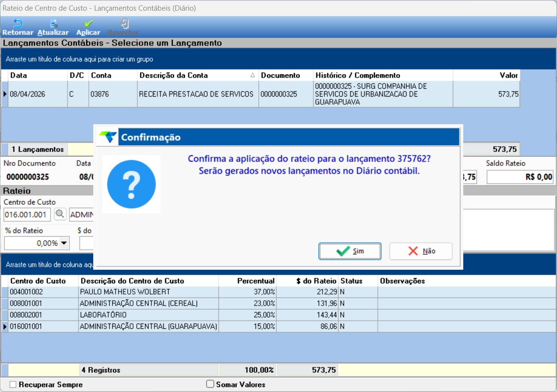Select row indicator arrow for 016001001

(x=5, y=327)
